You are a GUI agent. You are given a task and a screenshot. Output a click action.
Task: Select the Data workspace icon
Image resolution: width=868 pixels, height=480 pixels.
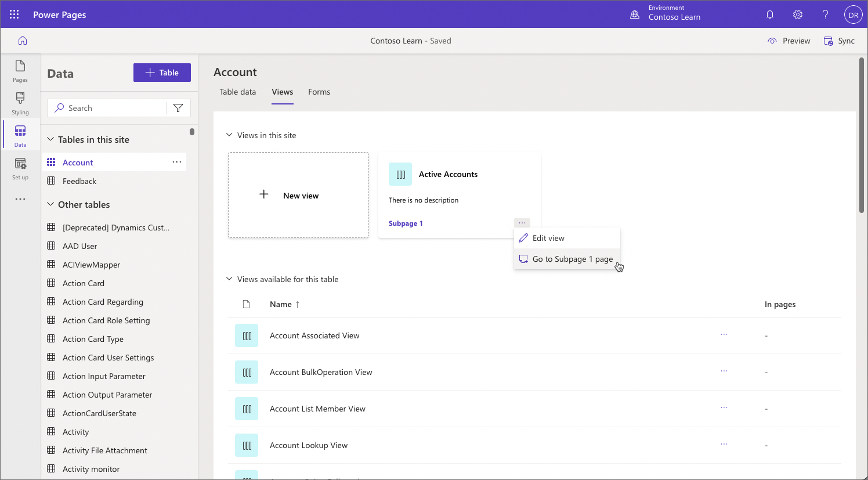point(20,134)
